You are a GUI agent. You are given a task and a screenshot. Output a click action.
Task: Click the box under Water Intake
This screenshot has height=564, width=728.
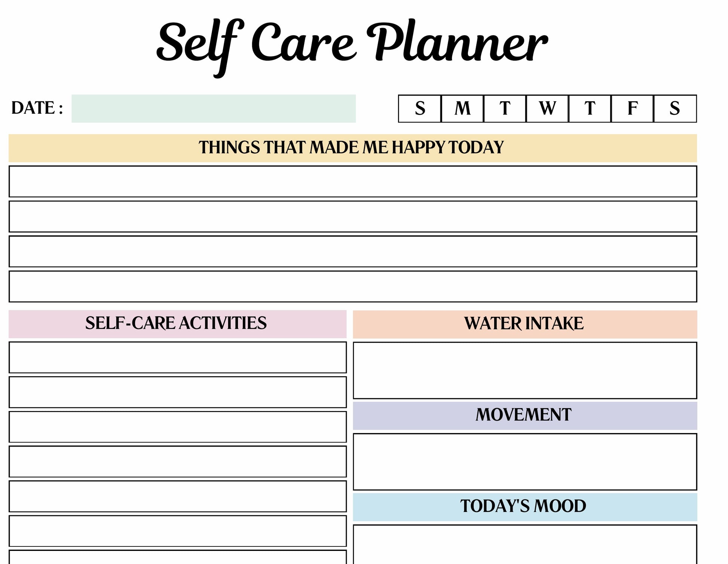pyautogui.click(x=524, y=370)
